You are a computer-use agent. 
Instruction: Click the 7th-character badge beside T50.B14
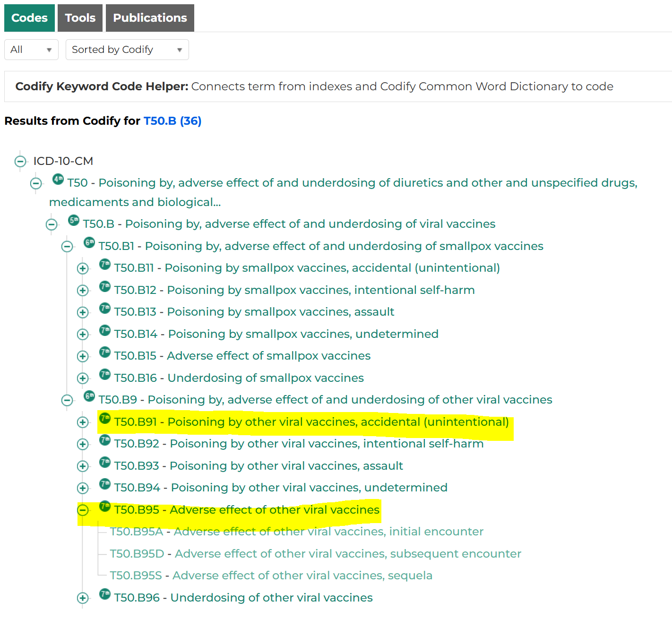[x=105, y=330]
